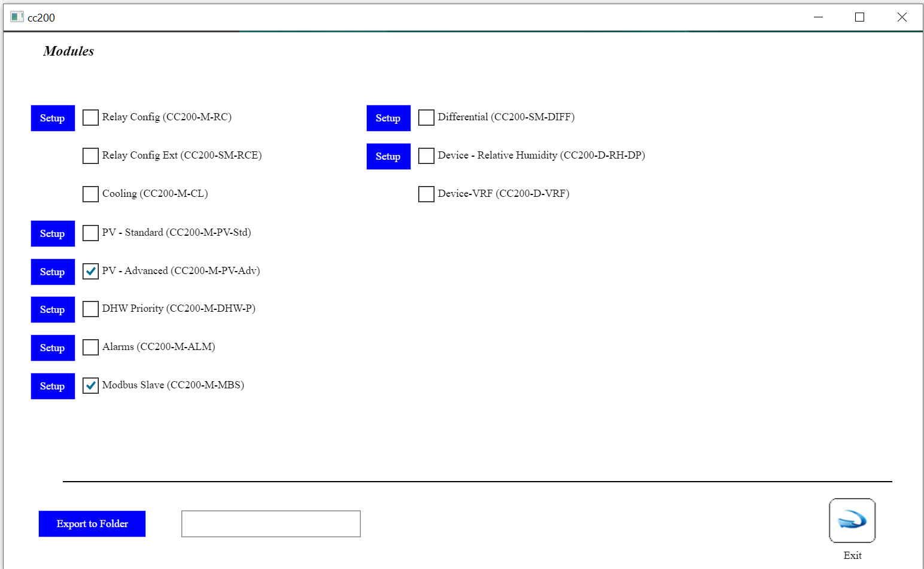Click the export folder path field
The image size is (924, 569).
[x=270, y=524]
